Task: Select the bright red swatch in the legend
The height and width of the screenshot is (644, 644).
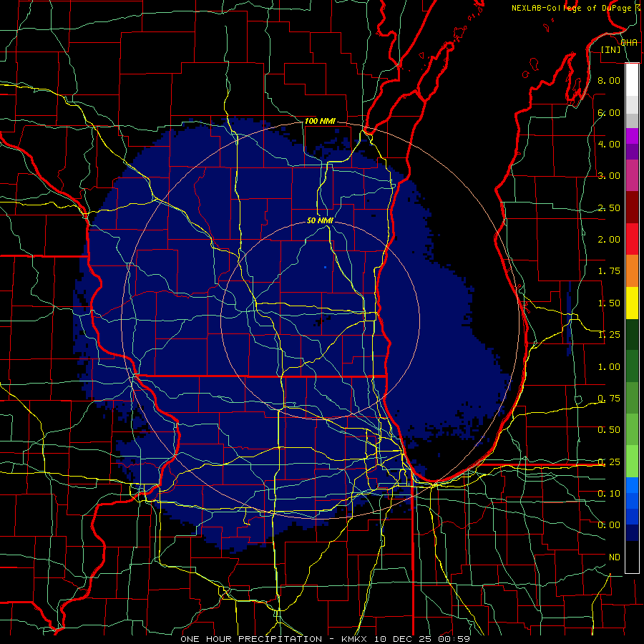Action: tap(632, 239)
